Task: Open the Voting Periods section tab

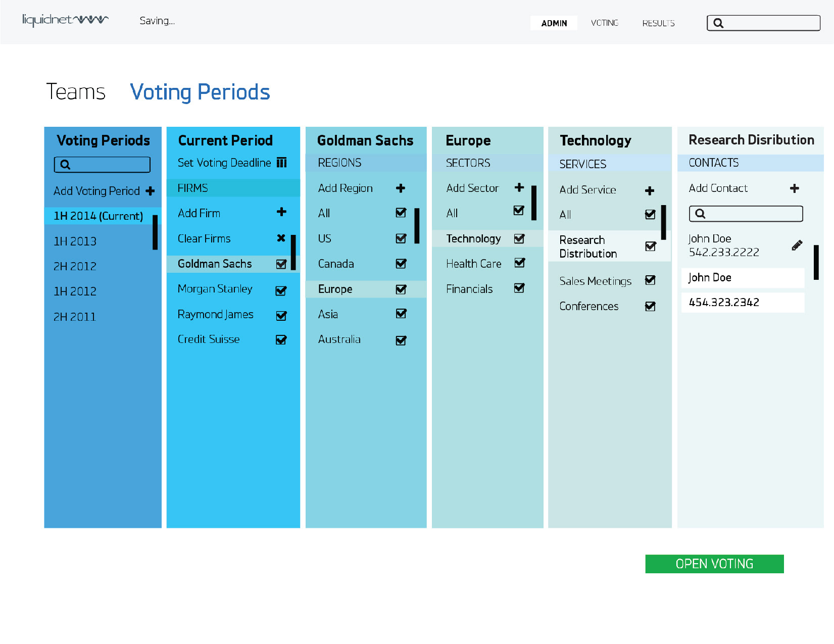Action: coord(200,92)
